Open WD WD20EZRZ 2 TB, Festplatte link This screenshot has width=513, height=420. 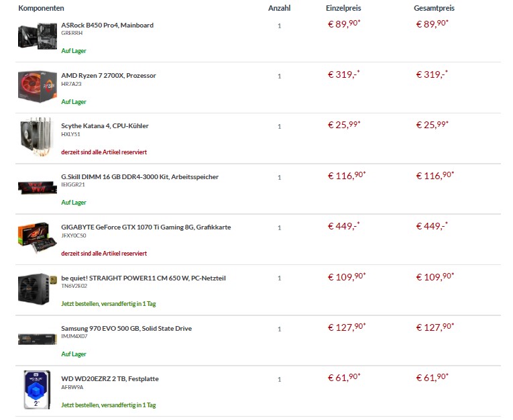pyautogui.click(x=110, y=379)
